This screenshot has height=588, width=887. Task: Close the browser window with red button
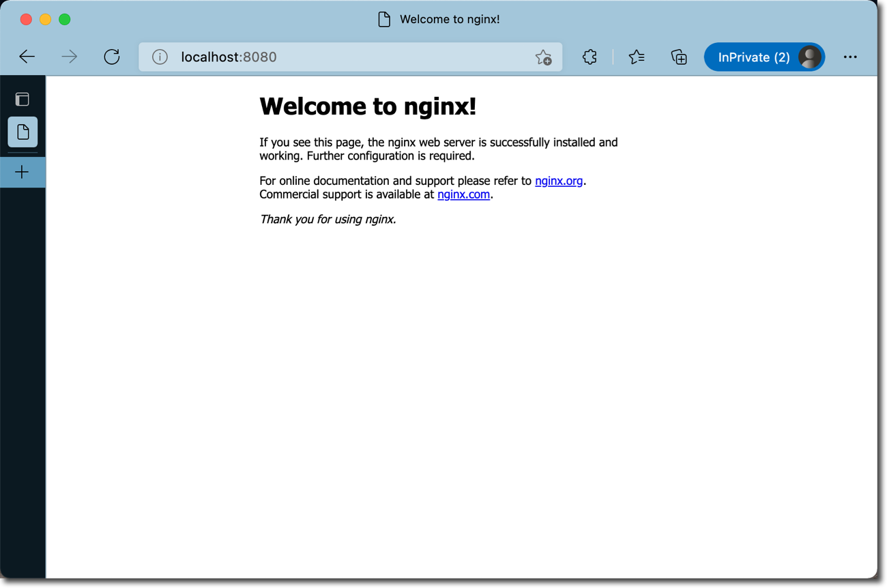click(x=26, y=19)
